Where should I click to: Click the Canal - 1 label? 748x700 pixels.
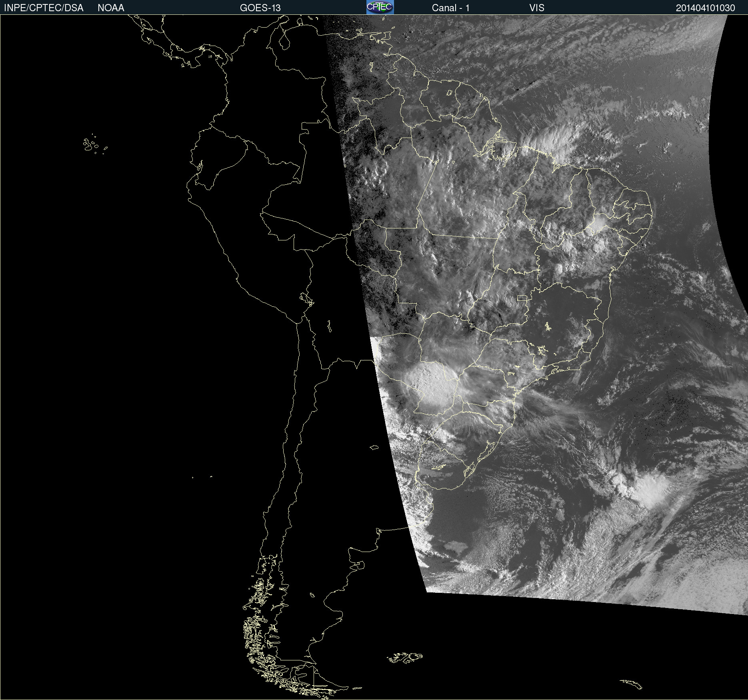[451, 8]
